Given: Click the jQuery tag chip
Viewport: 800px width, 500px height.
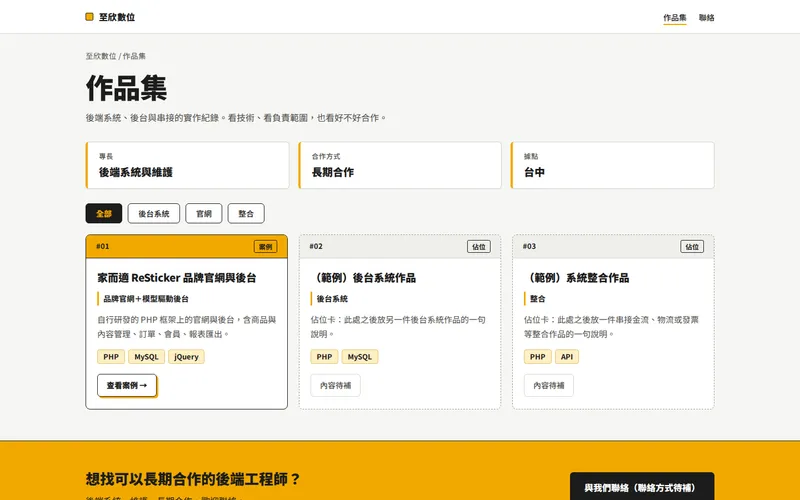Looking at the screenshot, I should [186, 357].
